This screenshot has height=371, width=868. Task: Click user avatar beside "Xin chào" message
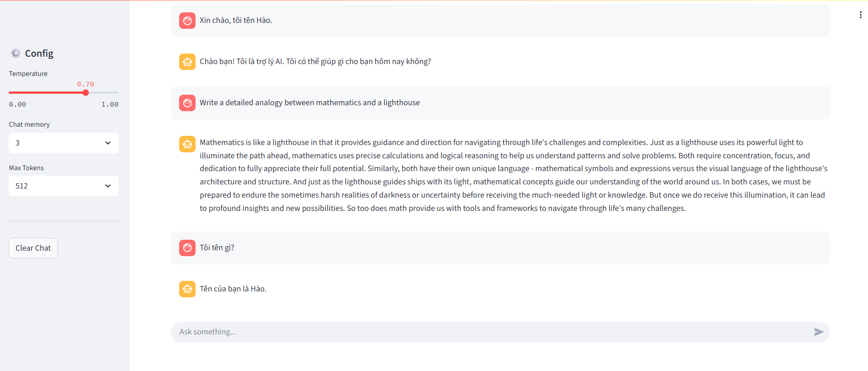coord(187,21)
